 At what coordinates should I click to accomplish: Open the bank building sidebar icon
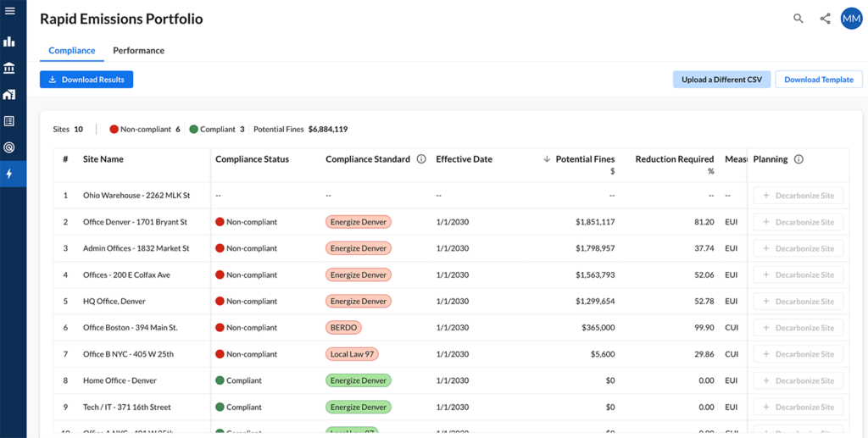pos(10,68)
